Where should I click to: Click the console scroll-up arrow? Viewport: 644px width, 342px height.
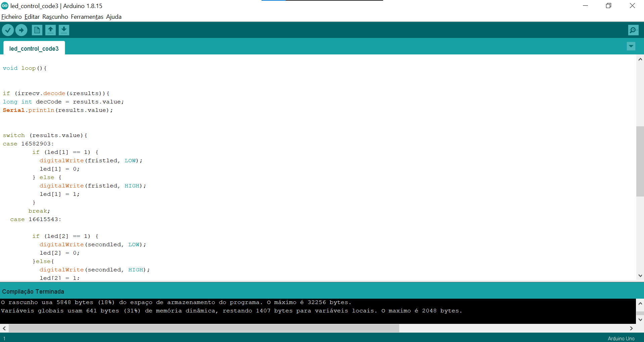tap(640, 303)
